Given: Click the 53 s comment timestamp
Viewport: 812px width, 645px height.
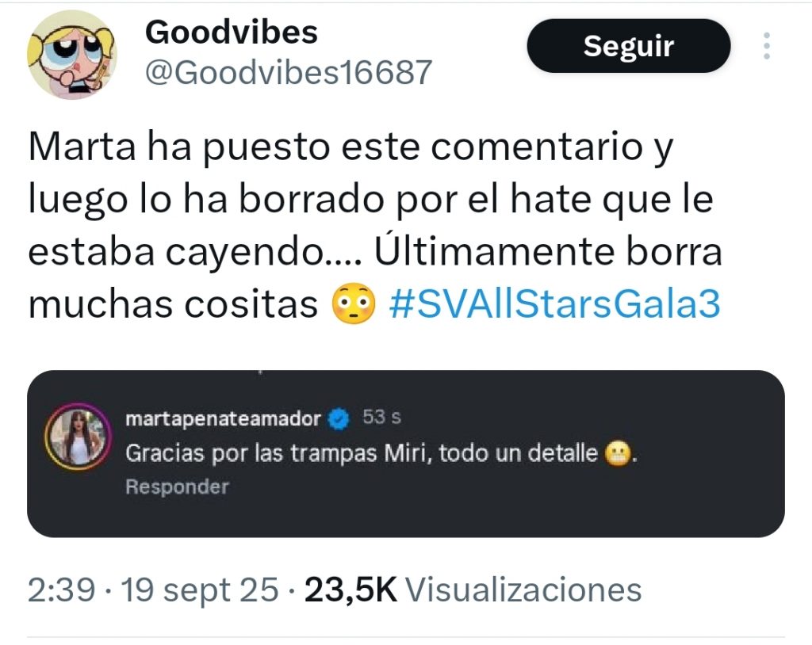Looking at the screenshot, I should (381, 418).
